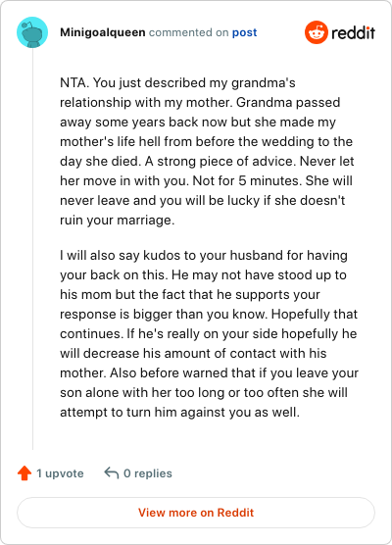Viewport: 392px width, 545px height.
Task: Click the "commented on" gray text
Action: click(189, 32)
